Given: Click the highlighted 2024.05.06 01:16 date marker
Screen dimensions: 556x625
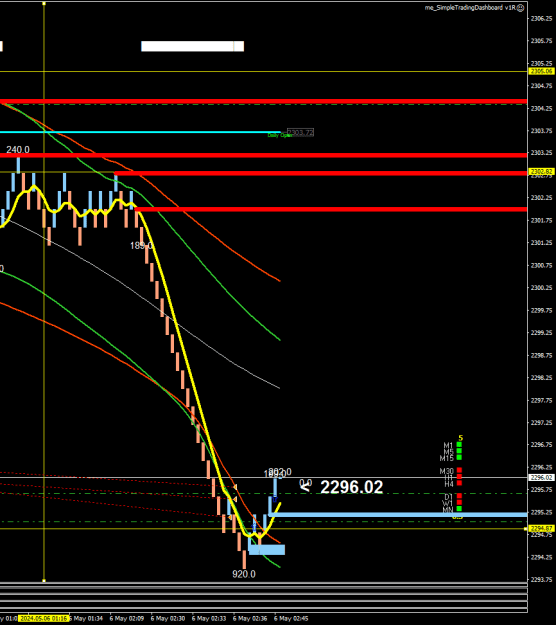Looking at the screenshot, I should (x=44, y=618).
